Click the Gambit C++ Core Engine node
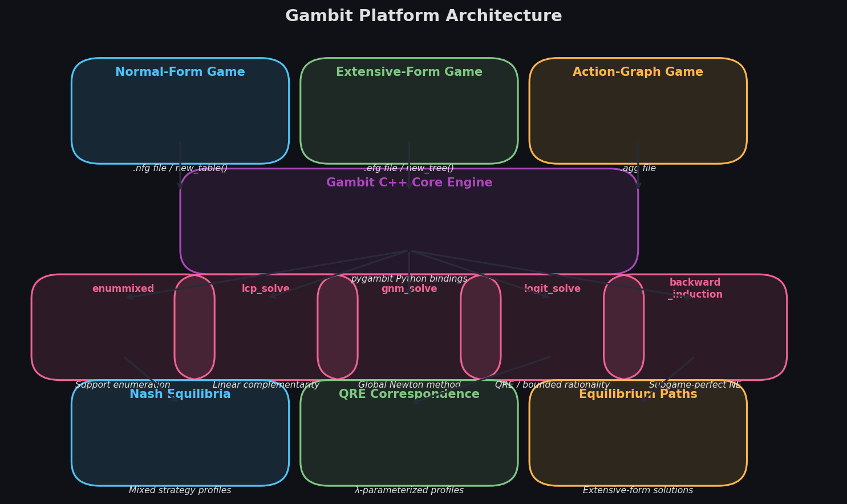This screenshot has width=847, height=504. click(x=409, y=221)
